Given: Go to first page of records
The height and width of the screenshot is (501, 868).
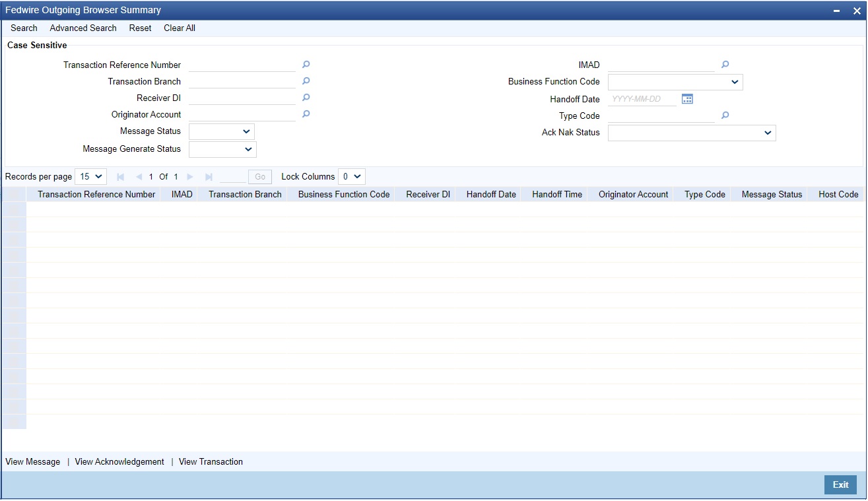Looking at the screenshot, I should pyautogui.click(x=120, y=177).
